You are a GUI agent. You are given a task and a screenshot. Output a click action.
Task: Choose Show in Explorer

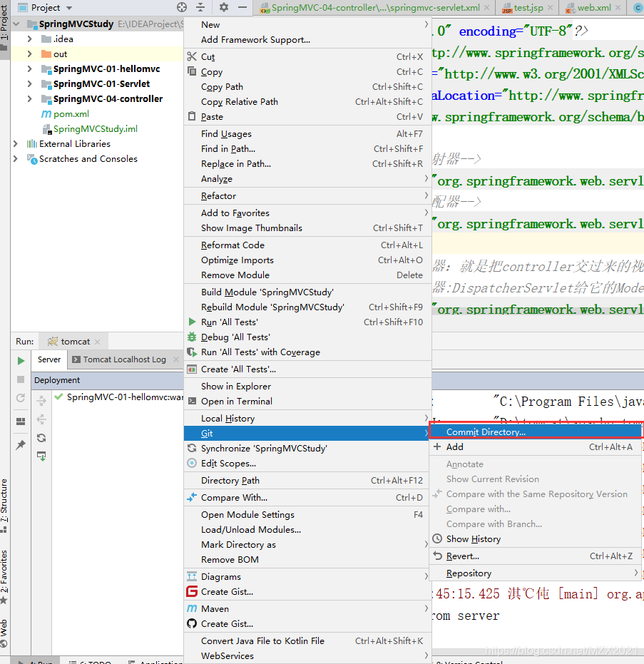pos(307,386)
